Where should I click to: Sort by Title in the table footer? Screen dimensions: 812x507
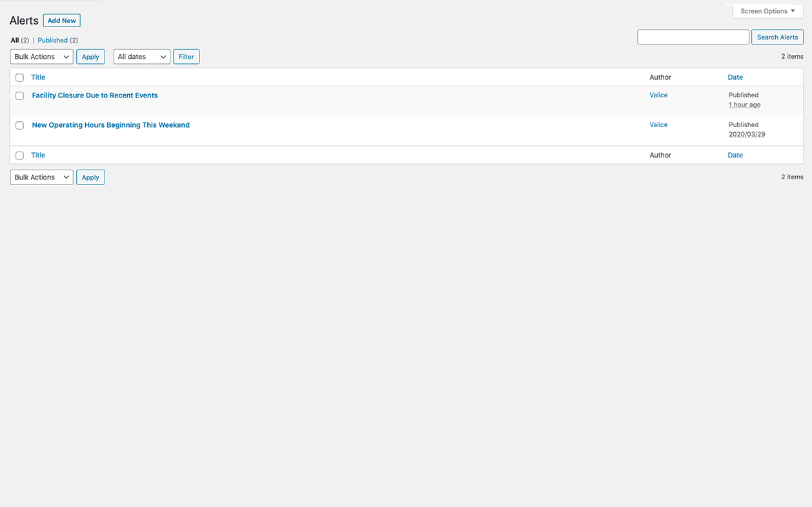(38, 155)
